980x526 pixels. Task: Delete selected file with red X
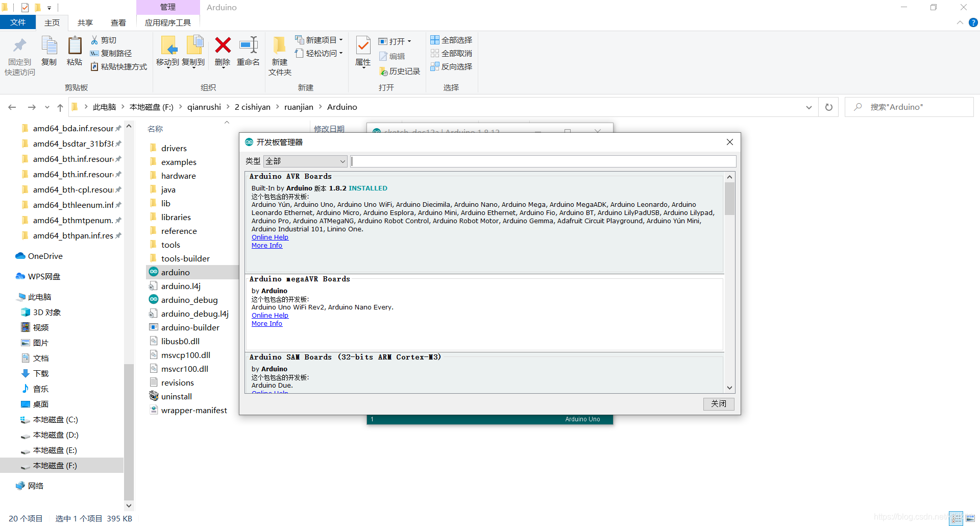(223, 51)
